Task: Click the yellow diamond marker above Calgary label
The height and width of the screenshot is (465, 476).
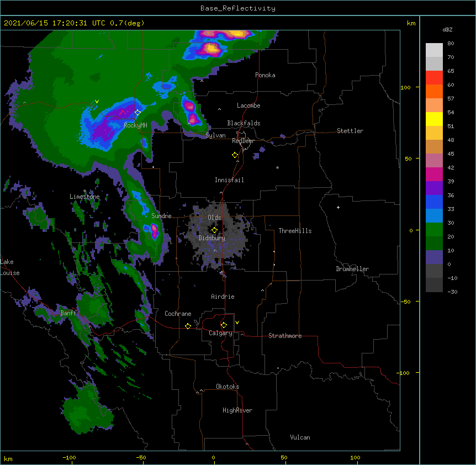Action: tap(224, 325)
